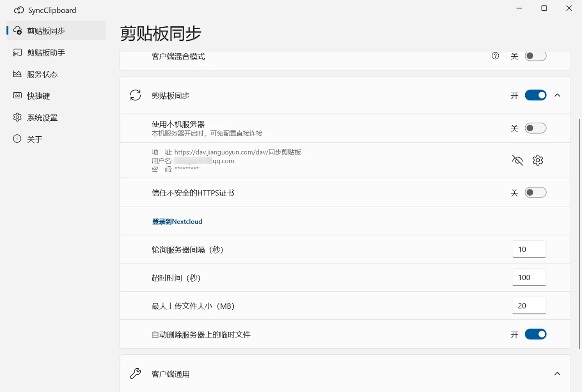The image size is (582, 392).
Task: Go to 服务状态 in sidebar
Action: pyautogui.click(x=56, y=74)
